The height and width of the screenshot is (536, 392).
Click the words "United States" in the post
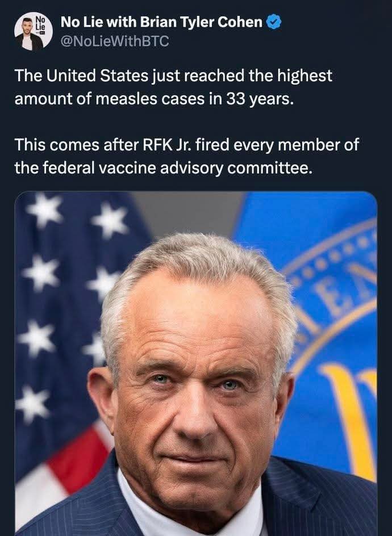[97, 76]
